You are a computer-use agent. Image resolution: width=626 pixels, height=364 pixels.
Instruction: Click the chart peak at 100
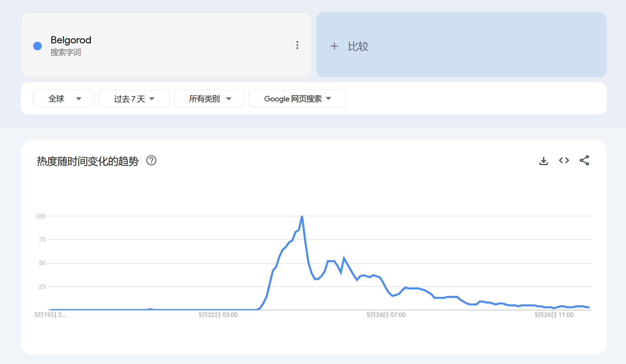tap(302, 217)
